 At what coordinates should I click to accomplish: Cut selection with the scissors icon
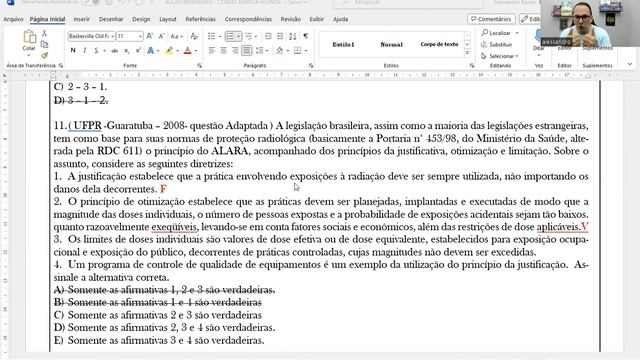click(x=44, y=33)
